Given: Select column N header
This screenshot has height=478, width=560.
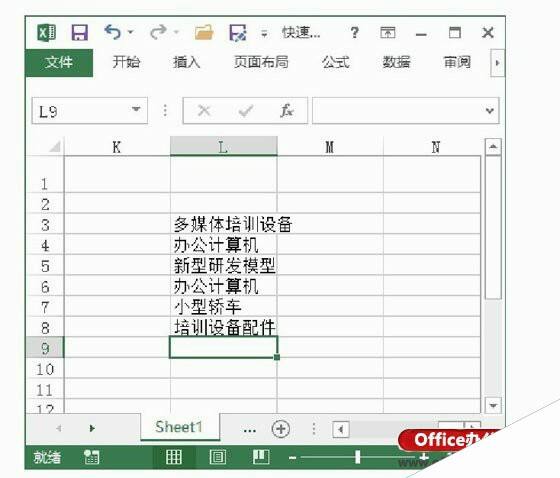Looking at the screenshot, I should 432,147.
